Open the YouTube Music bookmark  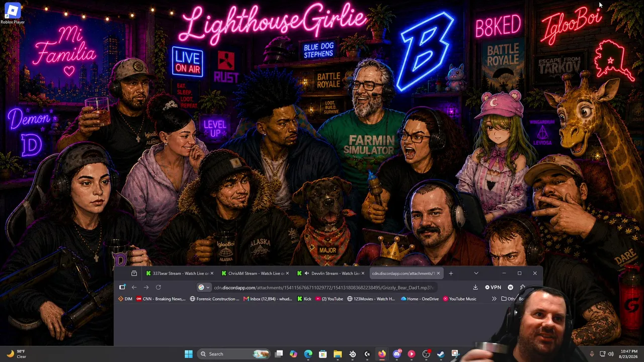click(459, 299)
